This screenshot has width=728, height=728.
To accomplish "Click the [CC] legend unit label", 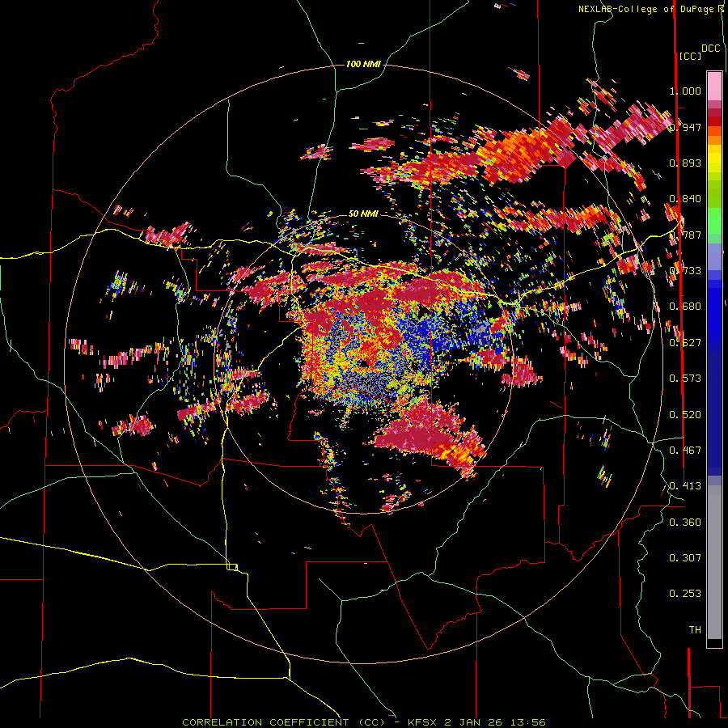I will pyautogui.click(x=690, y=56).
